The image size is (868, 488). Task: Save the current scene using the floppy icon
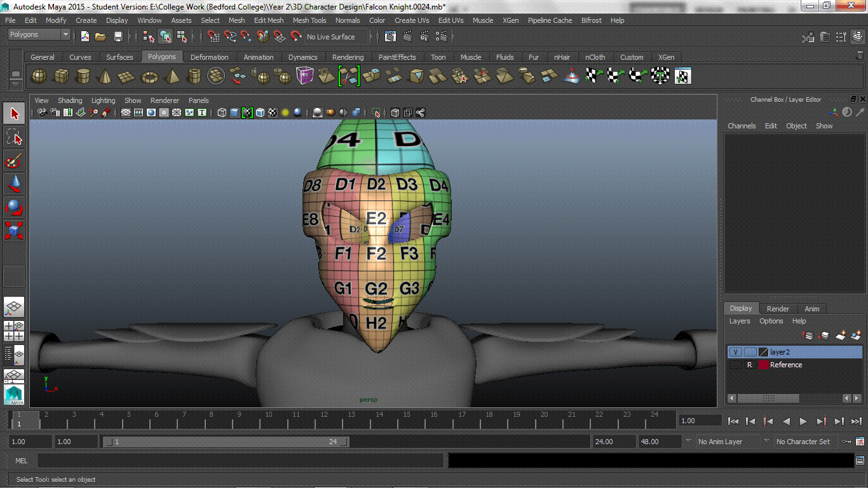coord(118,37)
